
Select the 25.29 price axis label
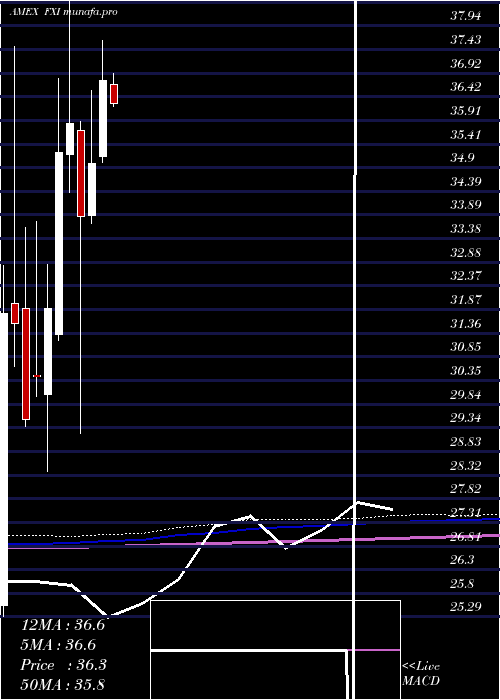click(466, 607)
